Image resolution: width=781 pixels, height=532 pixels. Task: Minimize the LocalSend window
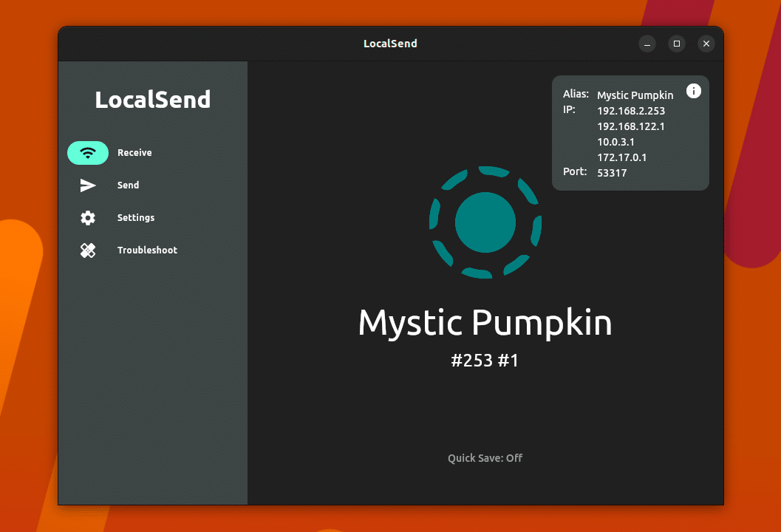(x=647, y=44)
